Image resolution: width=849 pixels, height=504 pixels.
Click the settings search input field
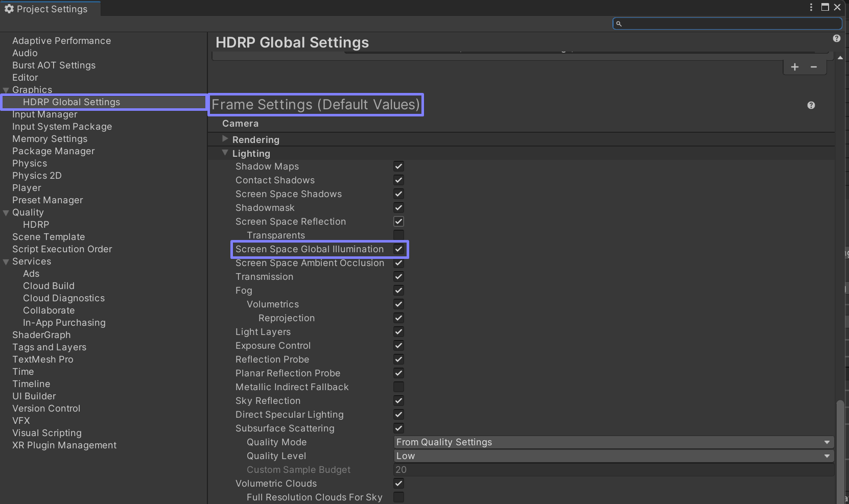coord(727,23)
